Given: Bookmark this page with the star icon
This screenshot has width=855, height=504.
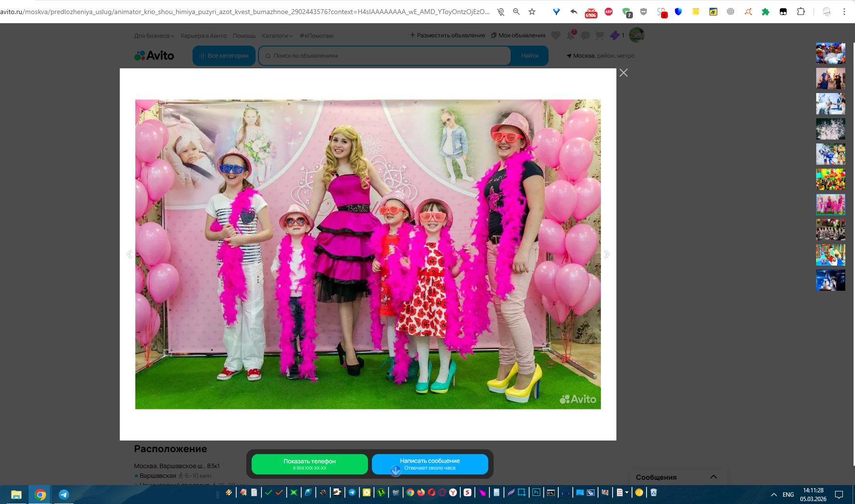Looking at the screenshot, I should click(532, 12).
